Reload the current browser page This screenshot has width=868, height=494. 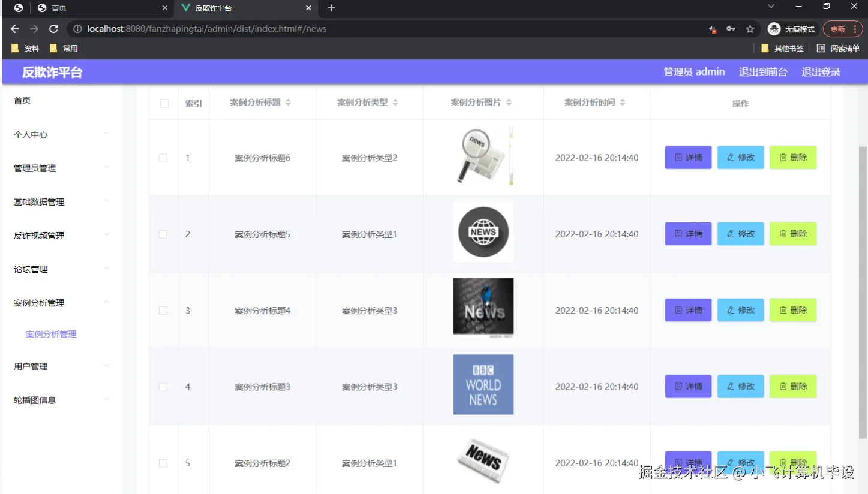point(53,29)
